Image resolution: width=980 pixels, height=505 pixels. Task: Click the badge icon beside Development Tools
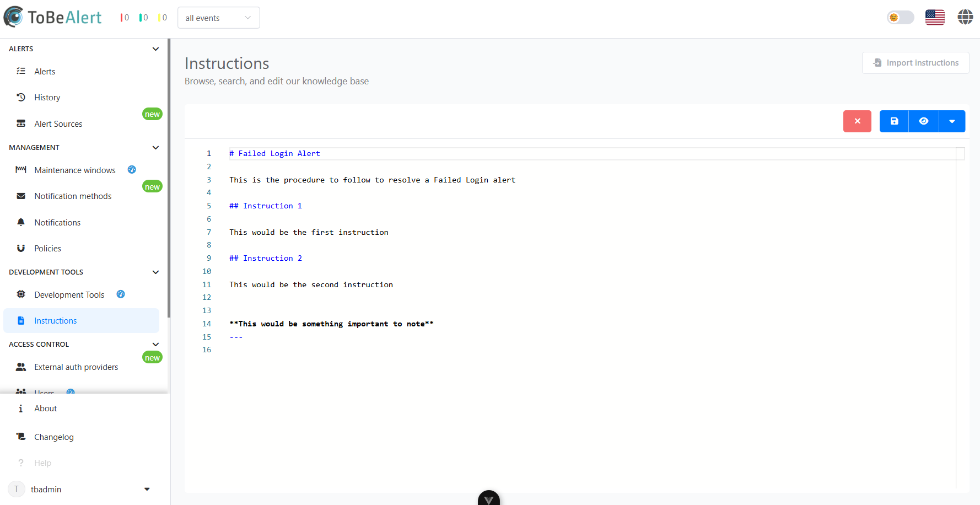click(x=121, y=294)
